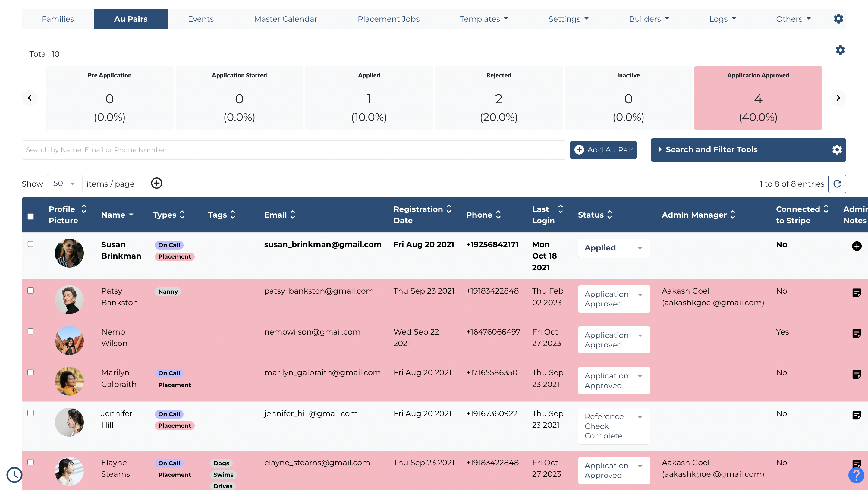Open the Templates menu
868x490 pixels.
click(483, 19)
